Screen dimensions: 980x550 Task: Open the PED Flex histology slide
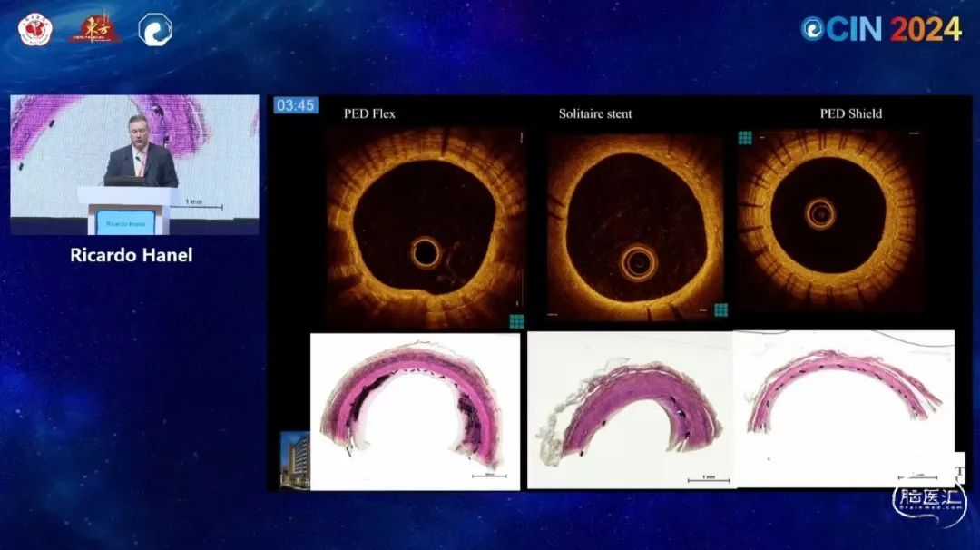tap(415, 411)
